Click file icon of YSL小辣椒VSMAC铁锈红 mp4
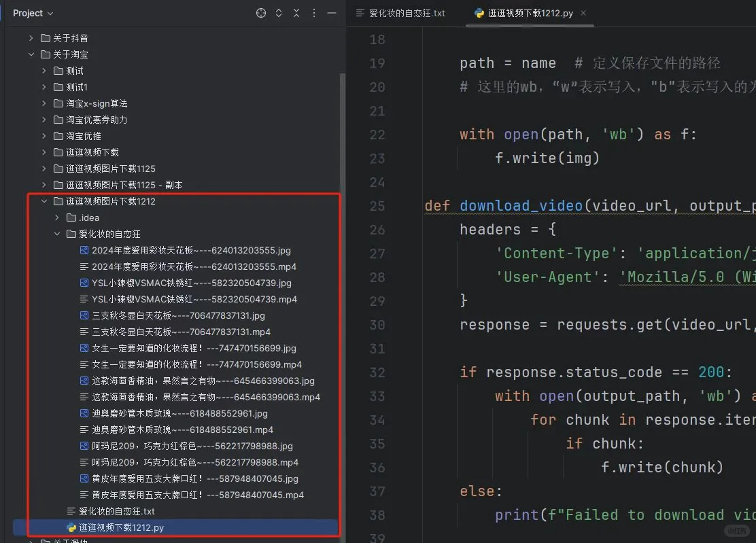This screenshot has height=543, width=756. coord(84,299)
